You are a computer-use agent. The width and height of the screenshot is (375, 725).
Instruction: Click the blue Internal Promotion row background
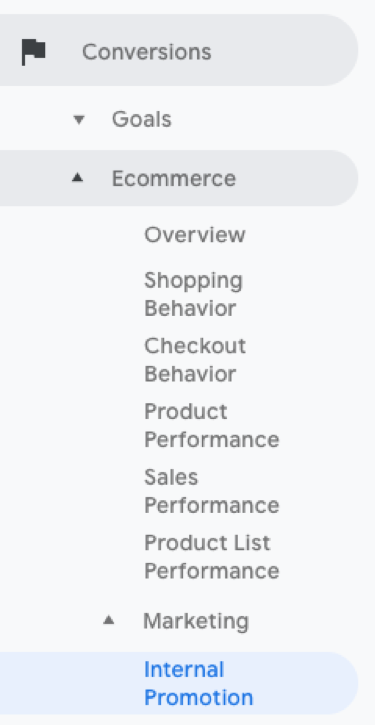(x=178, y=683)
